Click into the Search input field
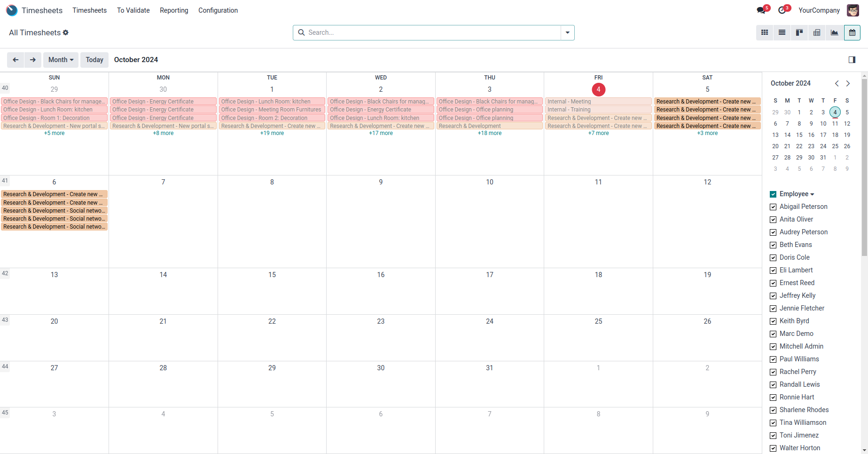This screenshot has height=454, width=868. point(432,32)
